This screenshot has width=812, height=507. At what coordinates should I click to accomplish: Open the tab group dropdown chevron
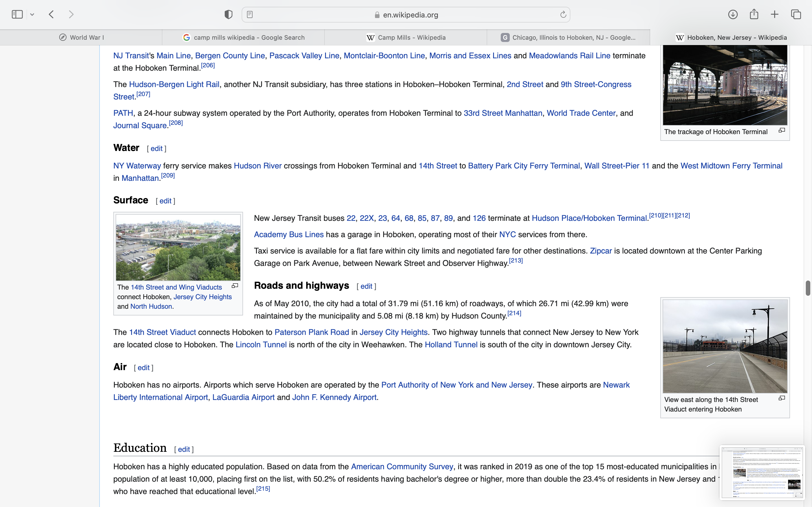coord(32,14)
